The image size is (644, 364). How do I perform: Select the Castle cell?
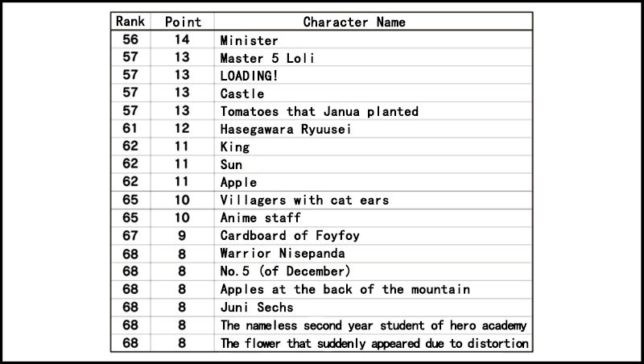242,93
